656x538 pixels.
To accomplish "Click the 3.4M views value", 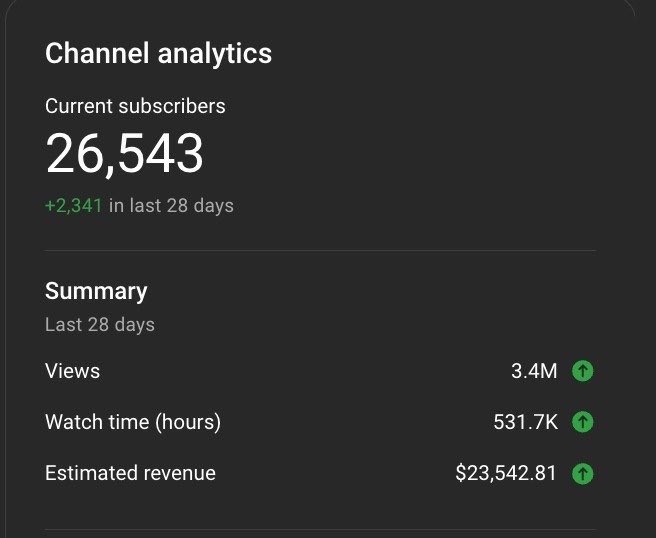I will pos(534,371).
